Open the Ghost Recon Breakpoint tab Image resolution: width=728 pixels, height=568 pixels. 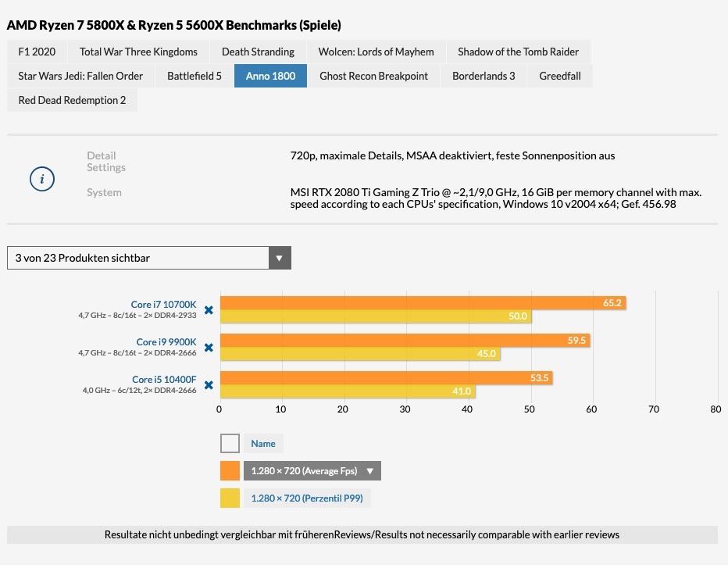[x=373, y=76]
